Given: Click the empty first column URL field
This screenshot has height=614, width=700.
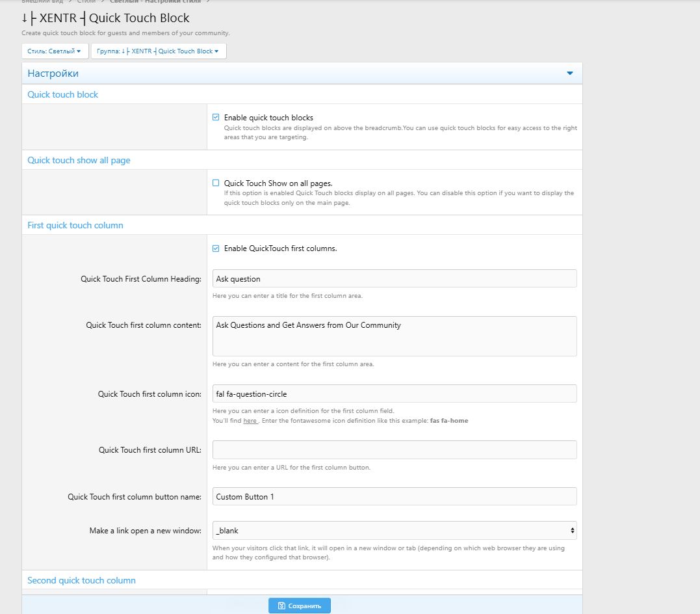Looking at the screenshot, I should 394,450.
